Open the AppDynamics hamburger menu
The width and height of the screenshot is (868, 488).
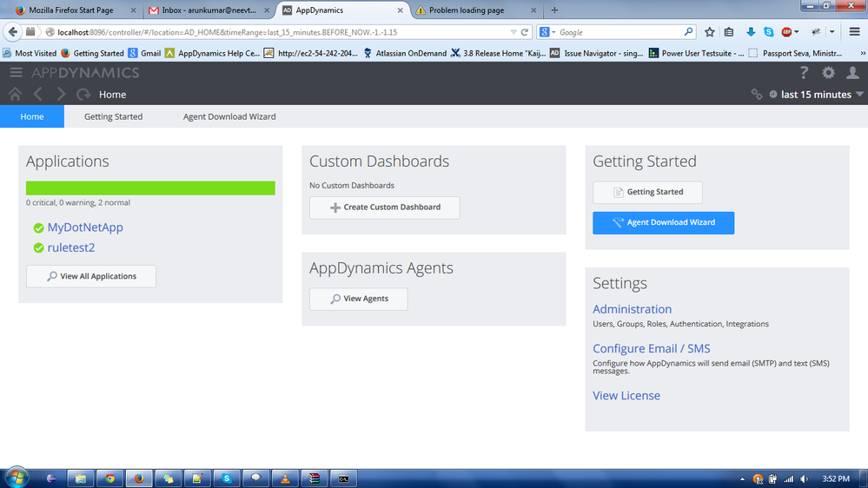[x=16, y=73]
